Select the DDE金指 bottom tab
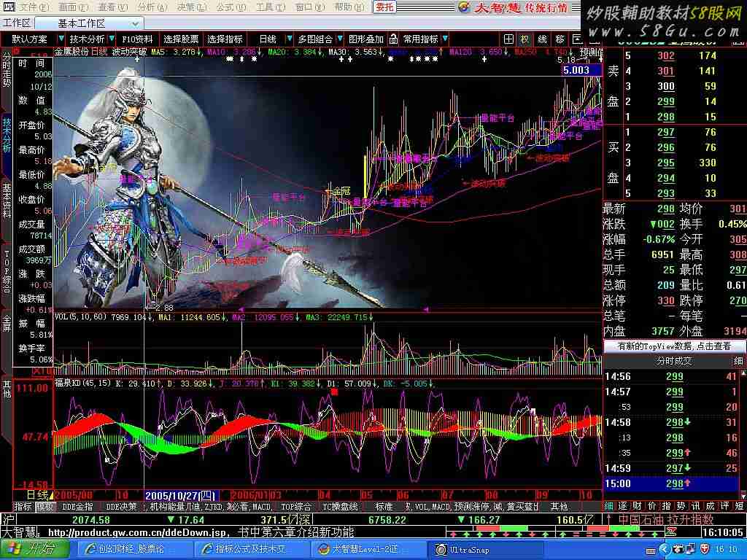The image size is (747, 560). point(77,506)
